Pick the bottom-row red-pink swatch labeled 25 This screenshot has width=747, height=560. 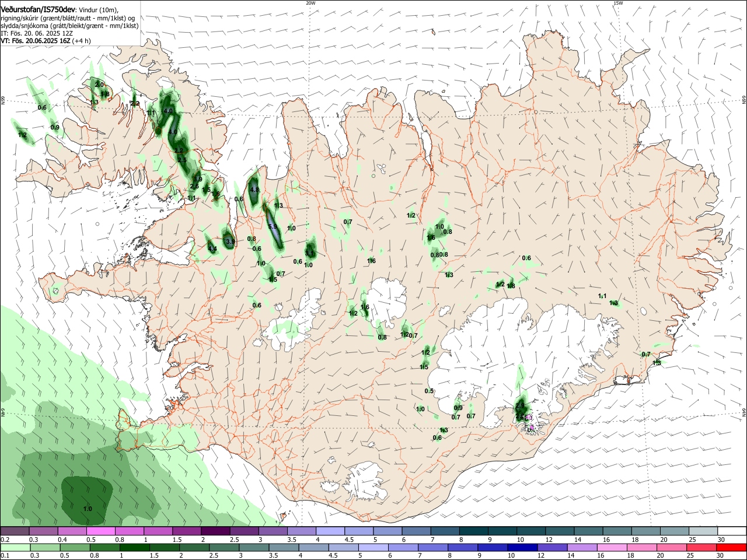(x=703, y=547)
